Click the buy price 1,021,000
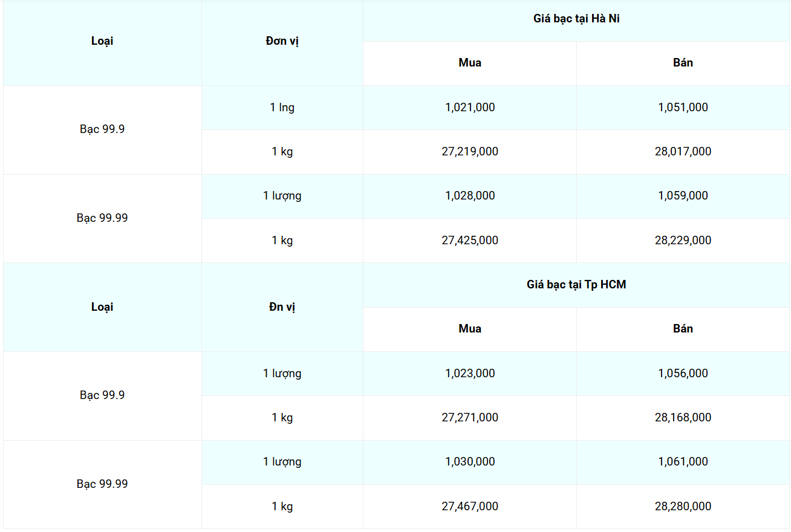This screenshot has width=791, height=532. click(470, 108)
